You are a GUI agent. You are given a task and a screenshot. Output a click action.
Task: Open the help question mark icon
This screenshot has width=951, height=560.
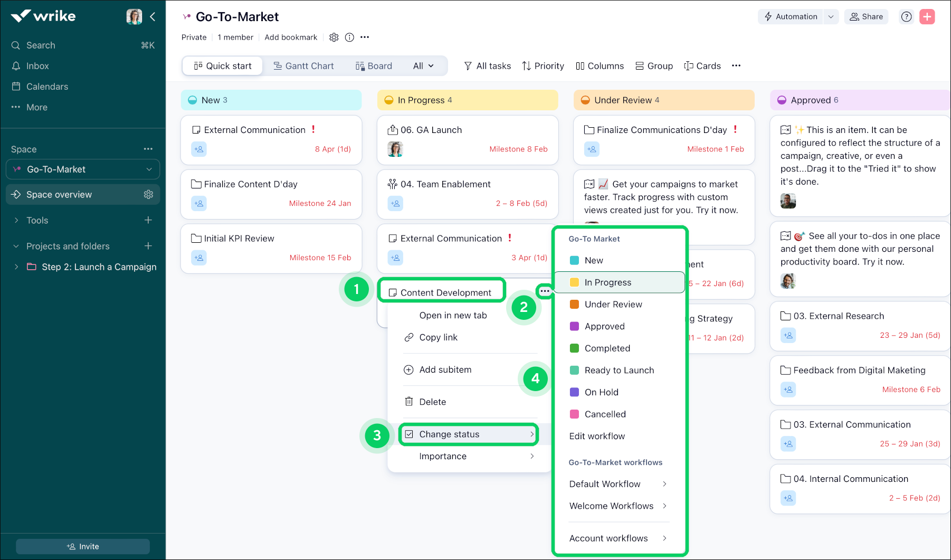click(x=906, y=17)
